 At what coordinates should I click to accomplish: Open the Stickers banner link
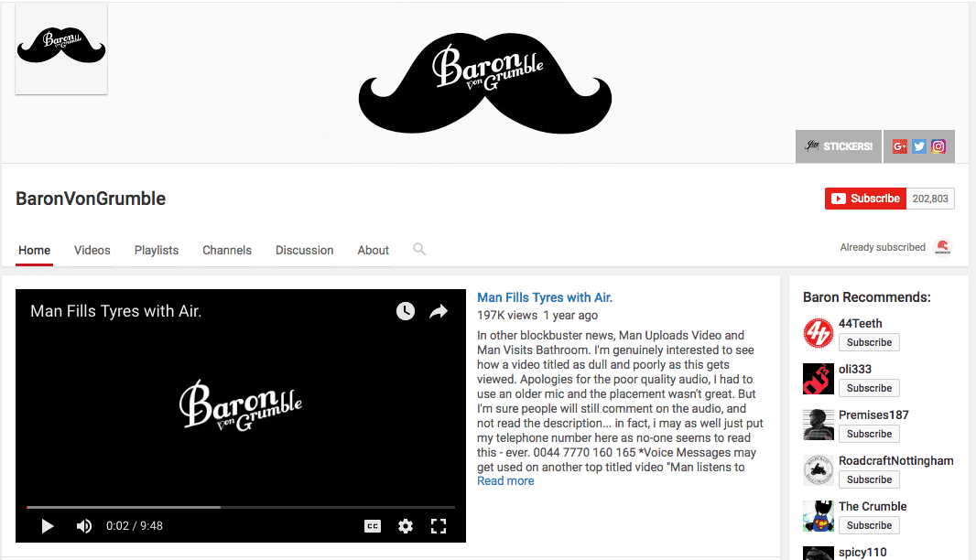tap(839, 146)
